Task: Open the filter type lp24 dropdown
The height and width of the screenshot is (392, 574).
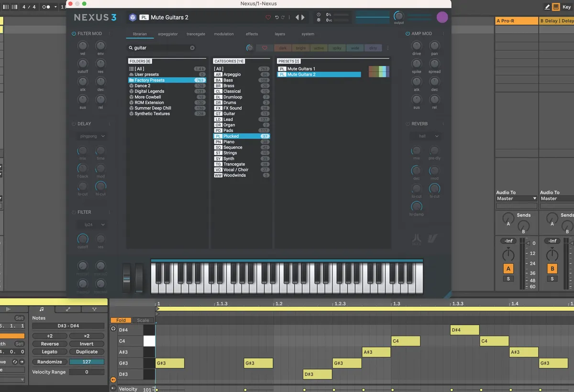Action: click(92, 225)
